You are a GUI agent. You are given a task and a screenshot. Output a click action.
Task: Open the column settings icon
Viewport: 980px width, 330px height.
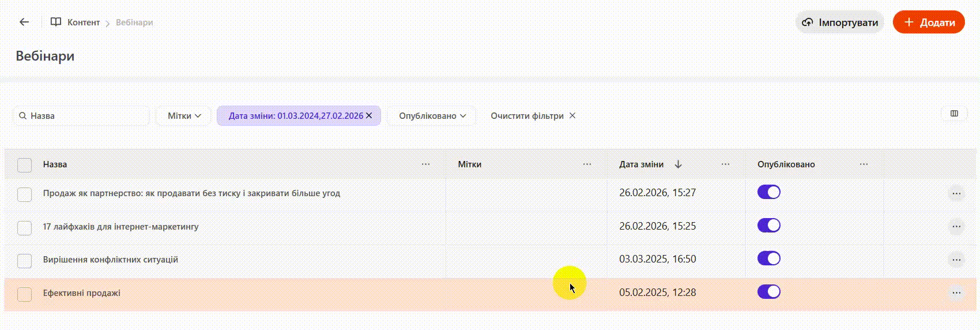point(954,114)
